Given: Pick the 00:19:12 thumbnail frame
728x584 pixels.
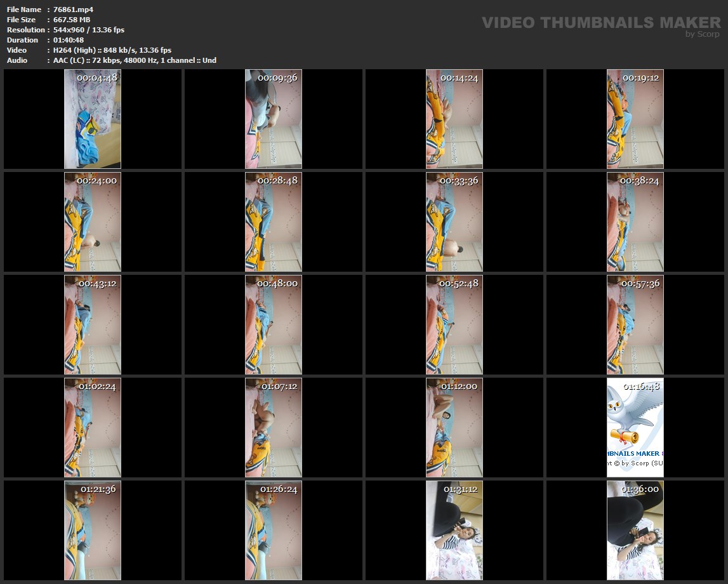Looking at the screenshot, I should pyautogui.click(x=635, y=119).
